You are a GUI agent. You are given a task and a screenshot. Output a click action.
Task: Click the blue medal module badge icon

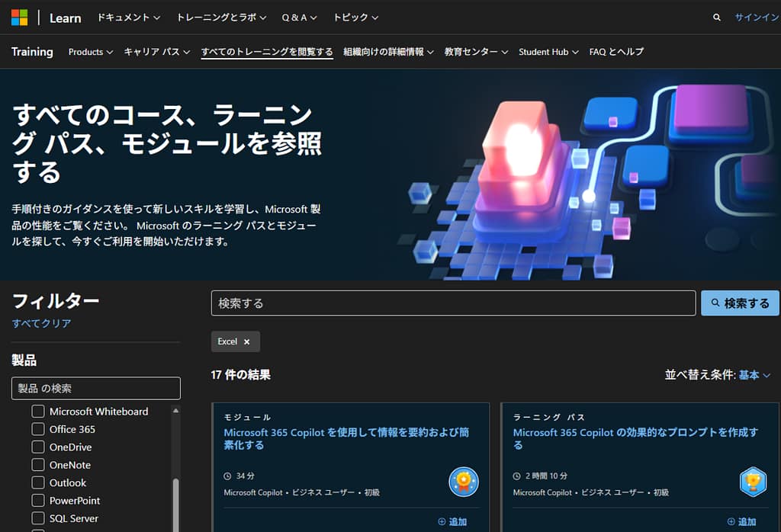tap(464, 482)
